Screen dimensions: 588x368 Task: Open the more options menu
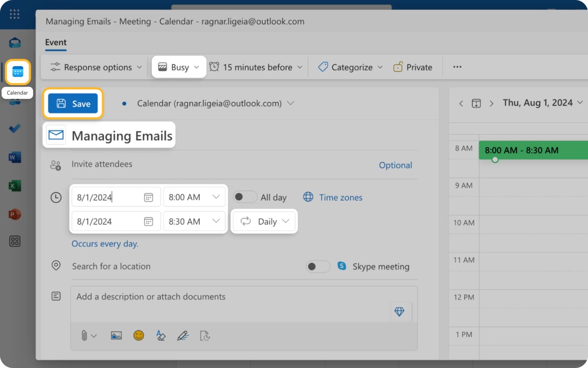point(457,67)
